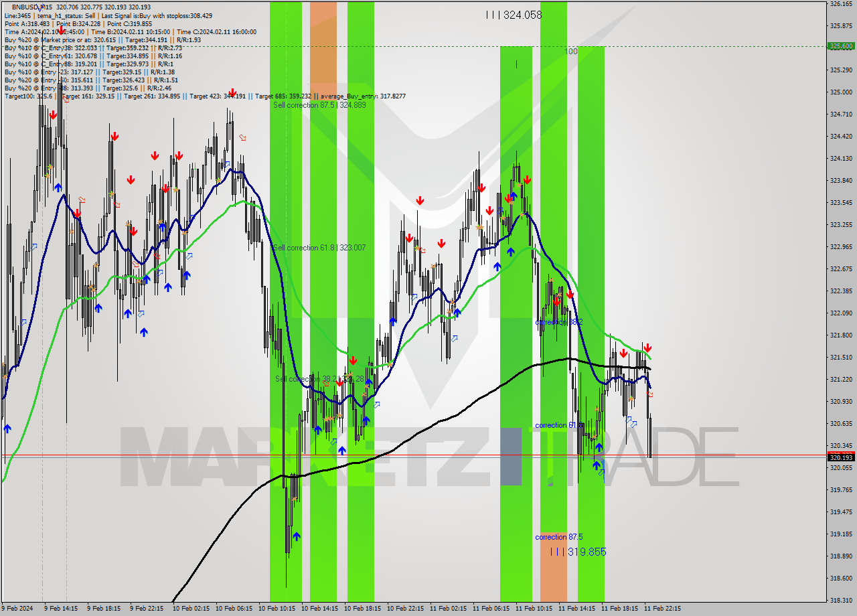Click the '10 Feb 18:15' time label
857x616 pixels.
tap(362, 609)
